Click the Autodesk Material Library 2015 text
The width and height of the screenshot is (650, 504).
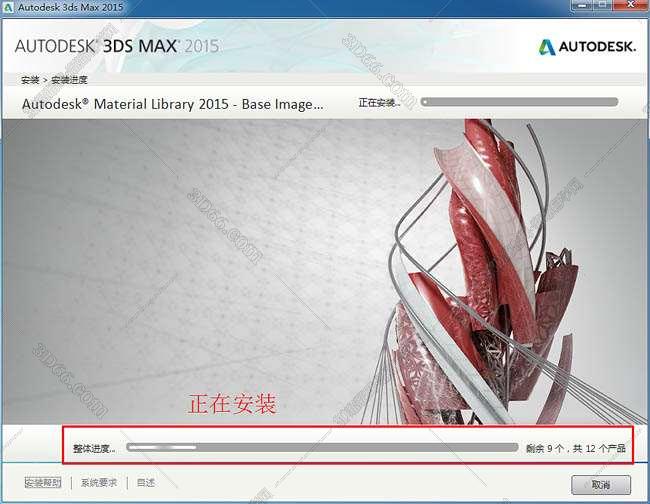(x=172, y=104)
